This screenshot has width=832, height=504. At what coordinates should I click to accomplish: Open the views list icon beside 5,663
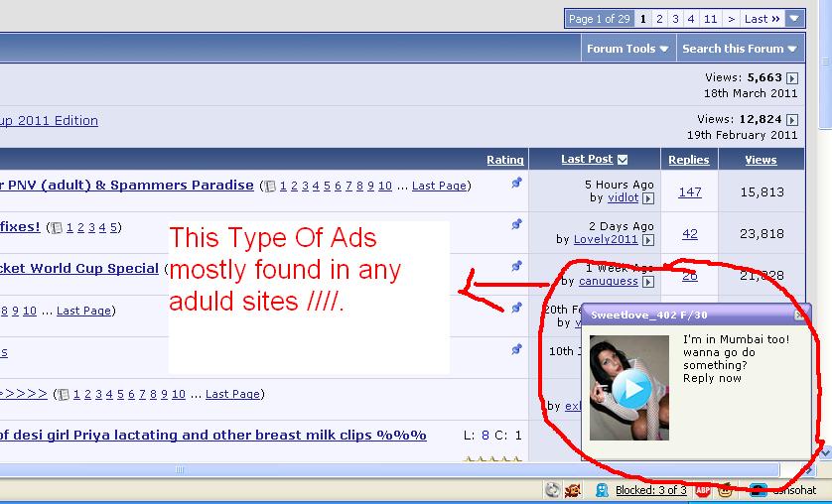791,78
